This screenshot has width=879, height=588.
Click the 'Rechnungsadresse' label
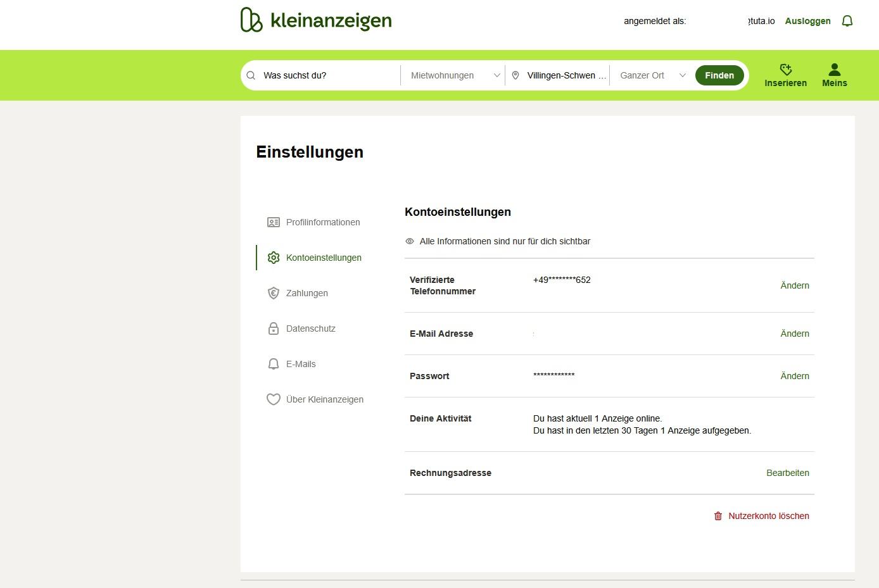click(x=450, y=473)
